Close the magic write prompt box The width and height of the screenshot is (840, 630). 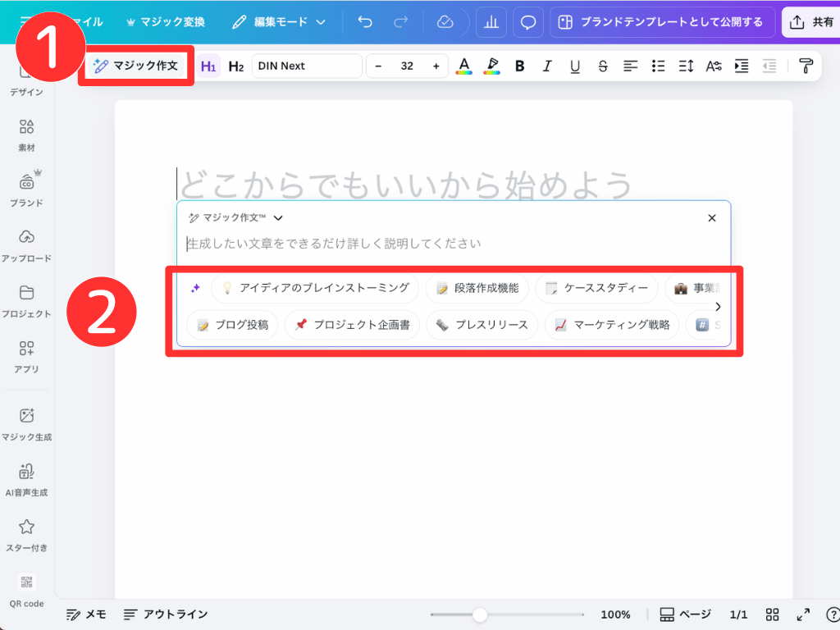click(x=712, y=218)
